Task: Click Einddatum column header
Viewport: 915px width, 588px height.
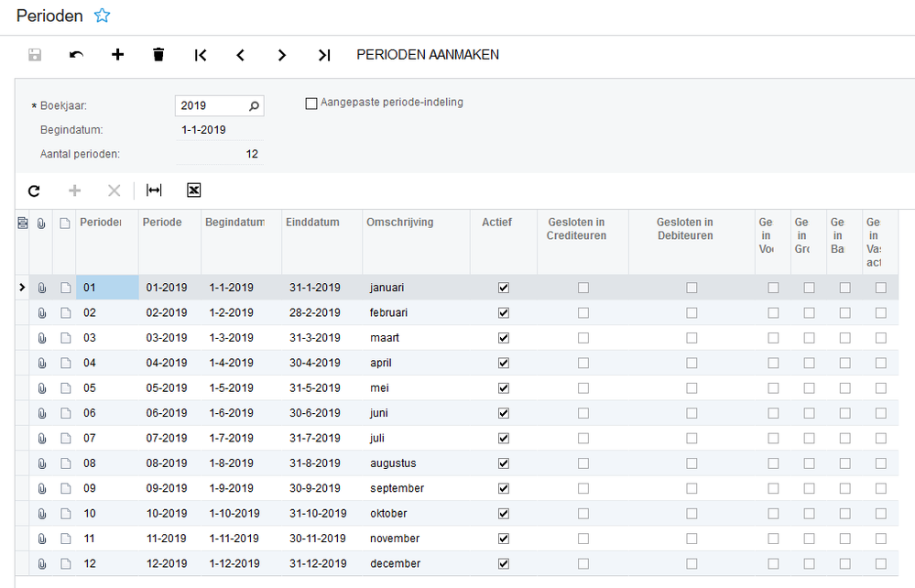Action: tap(312, 223)
